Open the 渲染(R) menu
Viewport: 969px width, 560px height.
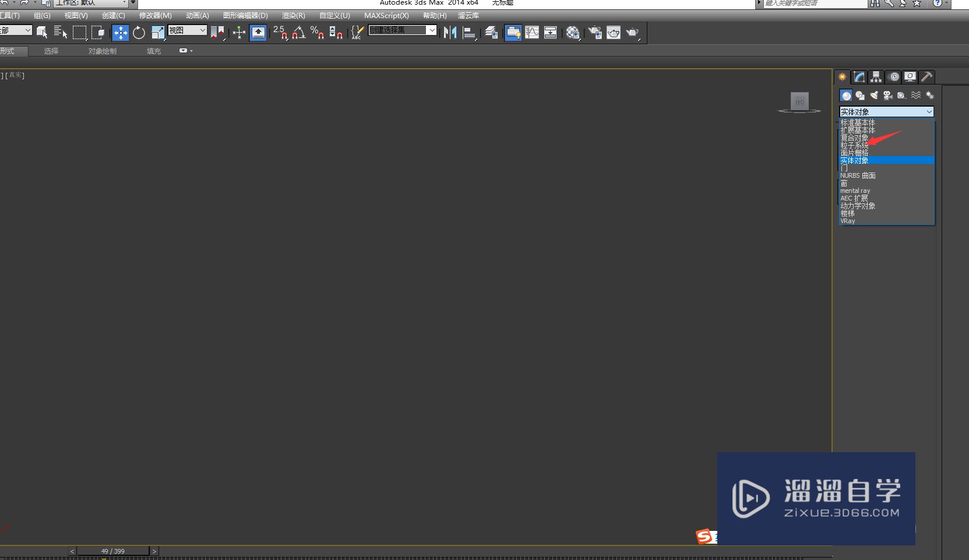[x=293, y=16]
